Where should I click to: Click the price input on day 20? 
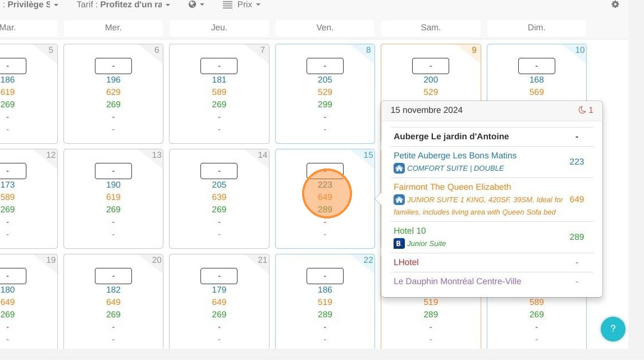(113, 276)
